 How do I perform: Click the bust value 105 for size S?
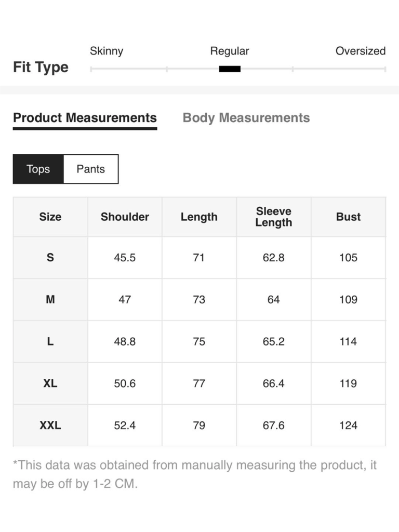[349, 258]
